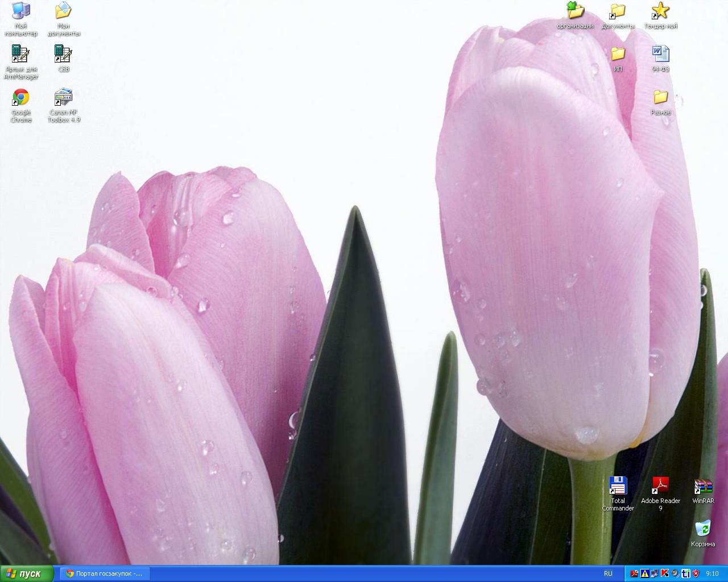
Task: Click the Kaspersky tray icon
Action: tap(664, 573)
